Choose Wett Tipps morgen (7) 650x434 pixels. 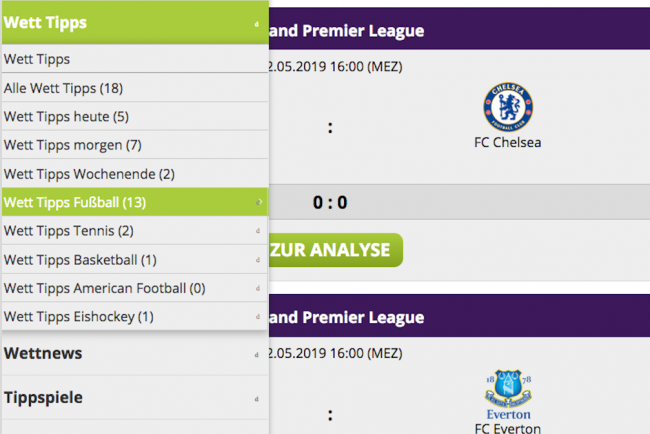72,145
